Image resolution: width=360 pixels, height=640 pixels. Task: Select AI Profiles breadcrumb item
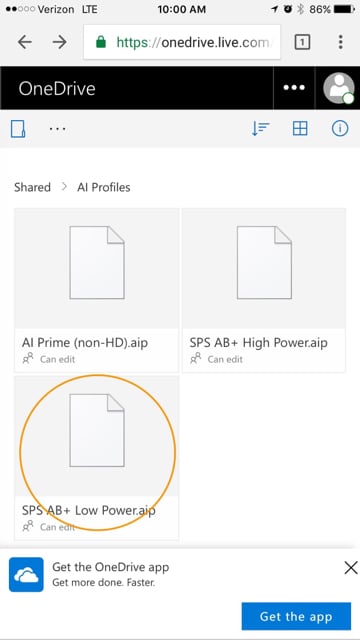pos(104,187)
